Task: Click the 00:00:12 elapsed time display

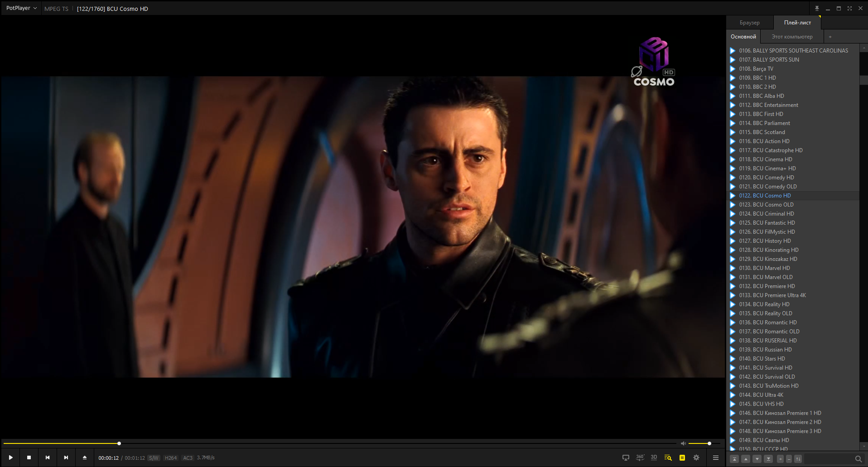Action: point(109,458)
